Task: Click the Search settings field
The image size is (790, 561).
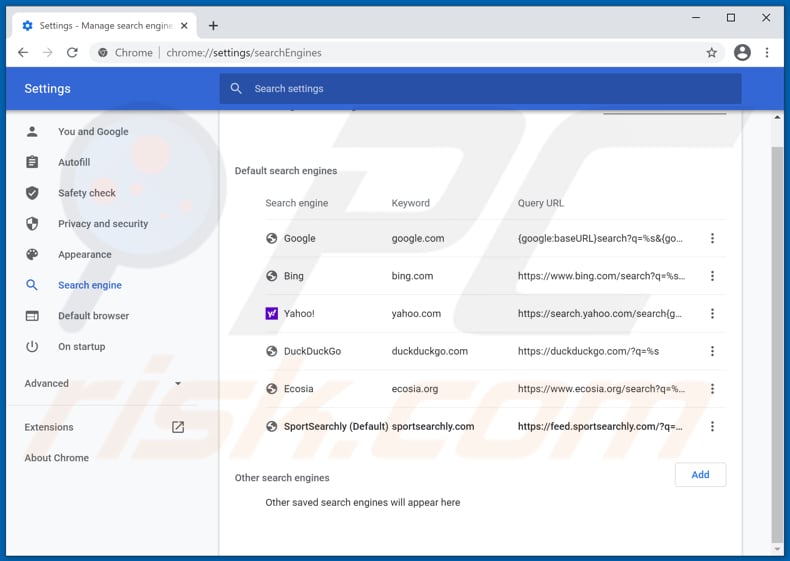Action: click(480, 89)
